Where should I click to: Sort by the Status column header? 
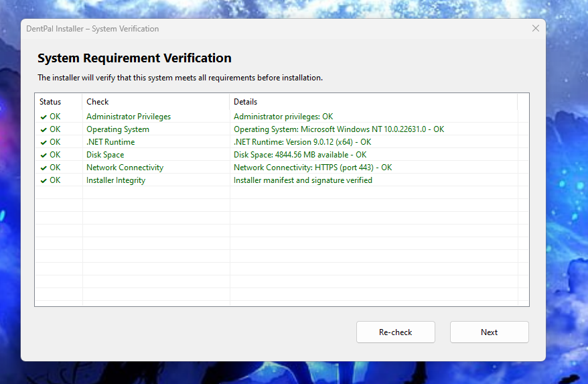click(50, 102)
